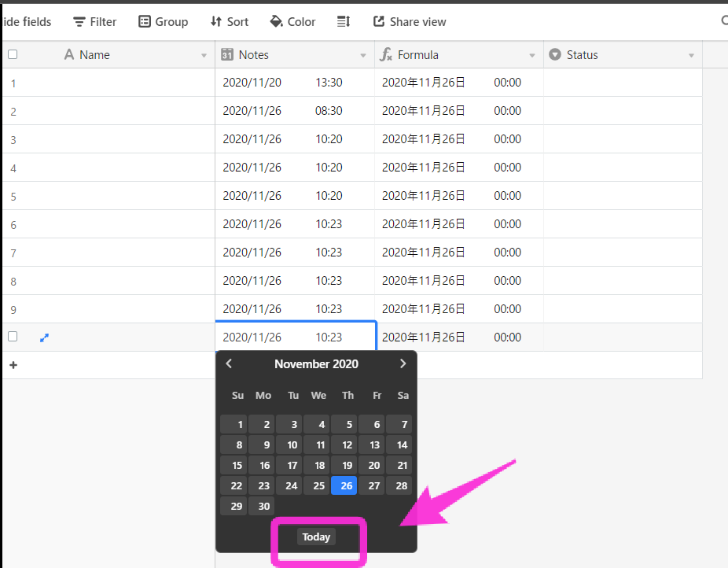Go to previous month in calendar
The width and height of the screenshot is (728, 568).
click(x=229, y=363)
